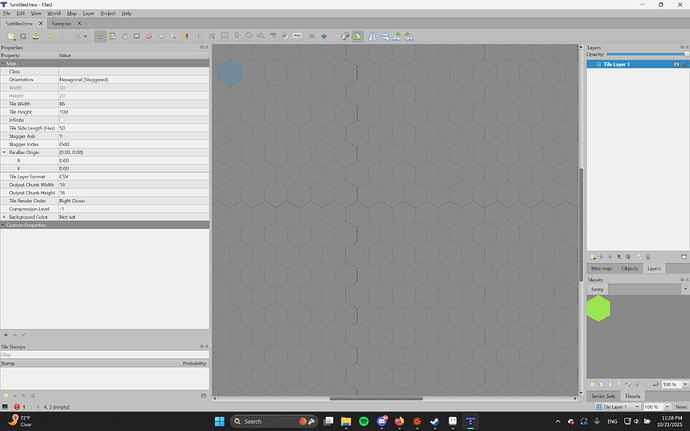This screenshot has width=690, height=431.
Task: Select the Insert Ellipse tool
Action: click(249, 37)
